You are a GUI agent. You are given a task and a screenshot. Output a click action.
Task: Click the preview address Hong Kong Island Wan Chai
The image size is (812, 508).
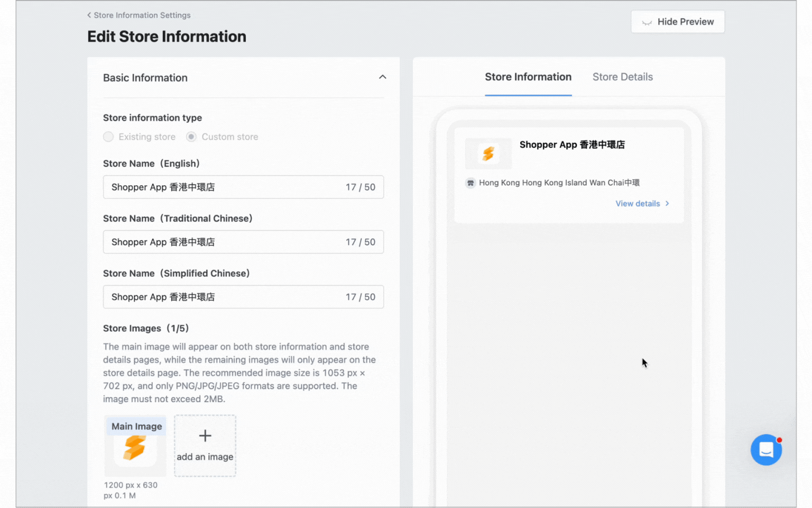(559, 183)
